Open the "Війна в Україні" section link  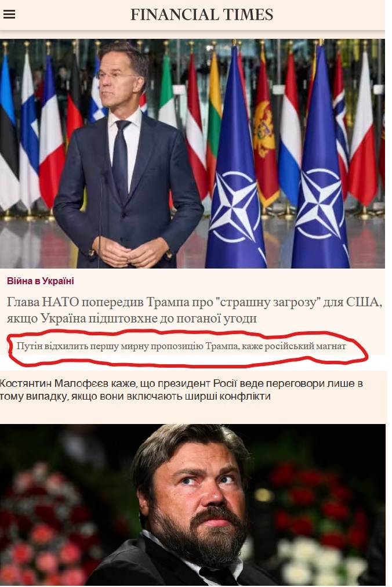pos(41,281)
